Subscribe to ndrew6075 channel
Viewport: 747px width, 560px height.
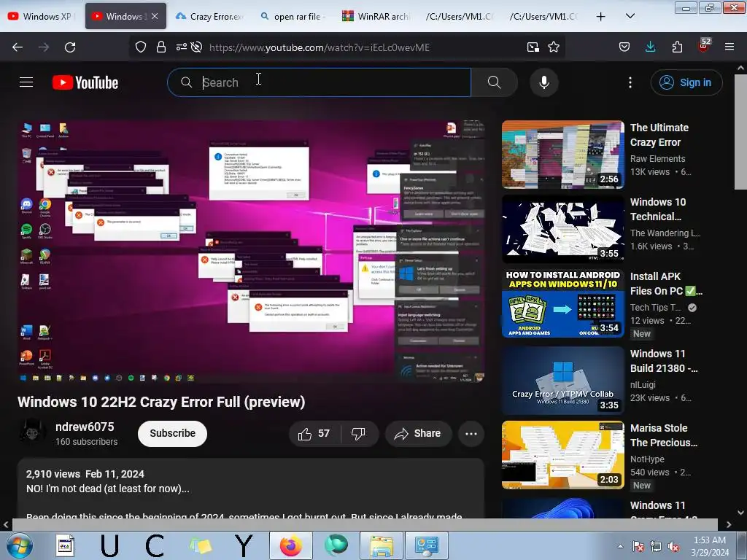click(172, 434)
